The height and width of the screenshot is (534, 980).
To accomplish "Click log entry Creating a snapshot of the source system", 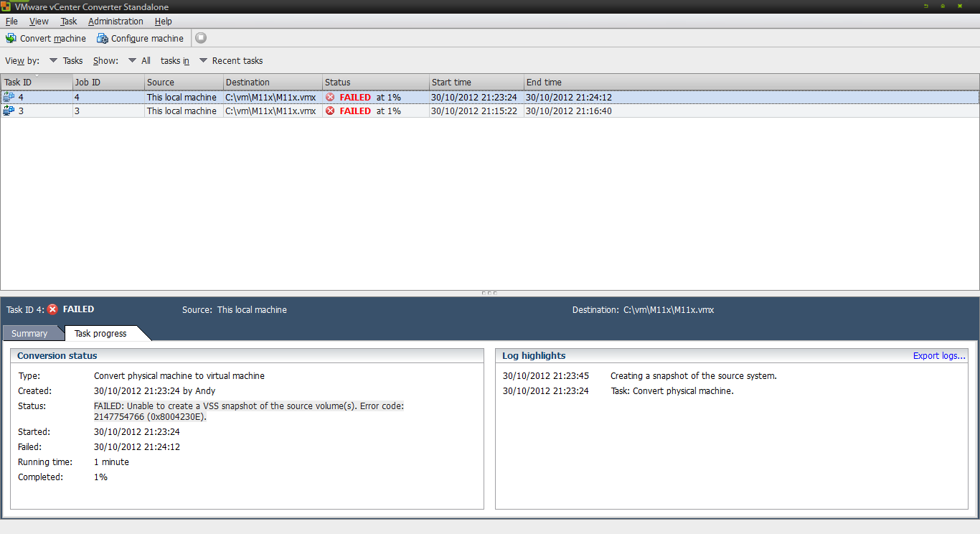I will (x=694, y=376).
